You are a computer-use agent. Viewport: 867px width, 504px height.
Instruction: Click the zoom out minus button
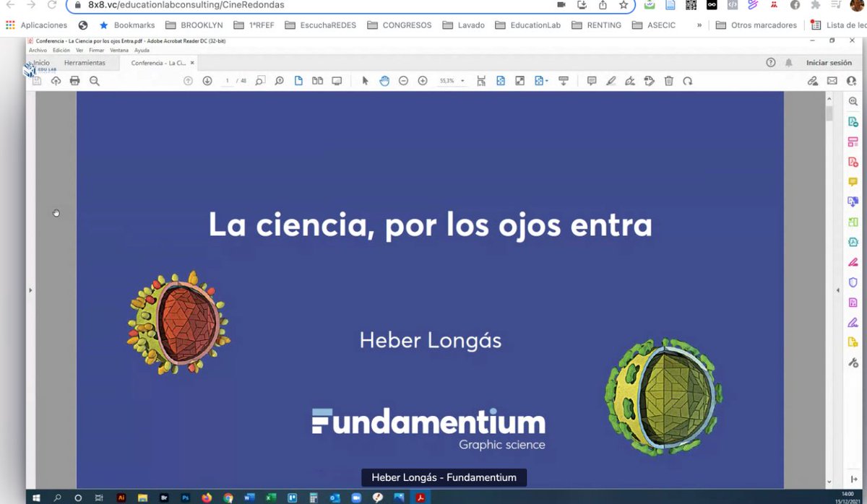point(403,81)
